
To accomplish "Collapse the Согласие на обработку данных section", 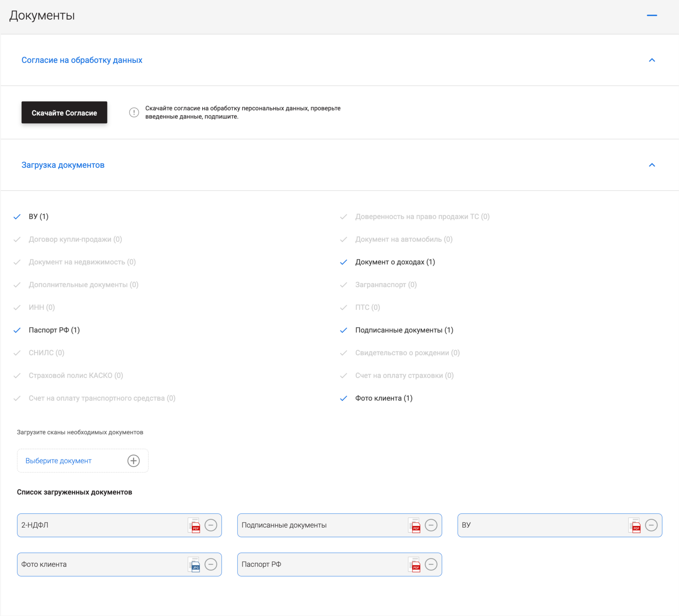I will 651,60.
